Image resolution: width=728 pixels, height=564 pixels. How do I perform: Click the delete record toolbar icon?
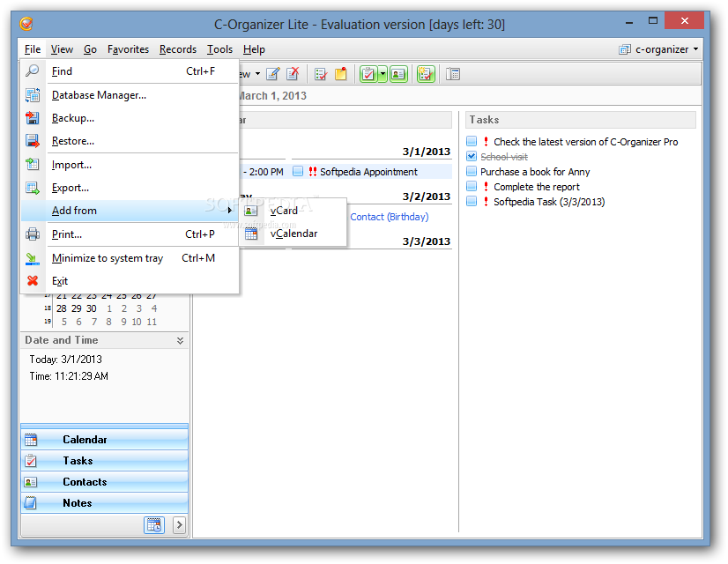pos(293,74)
